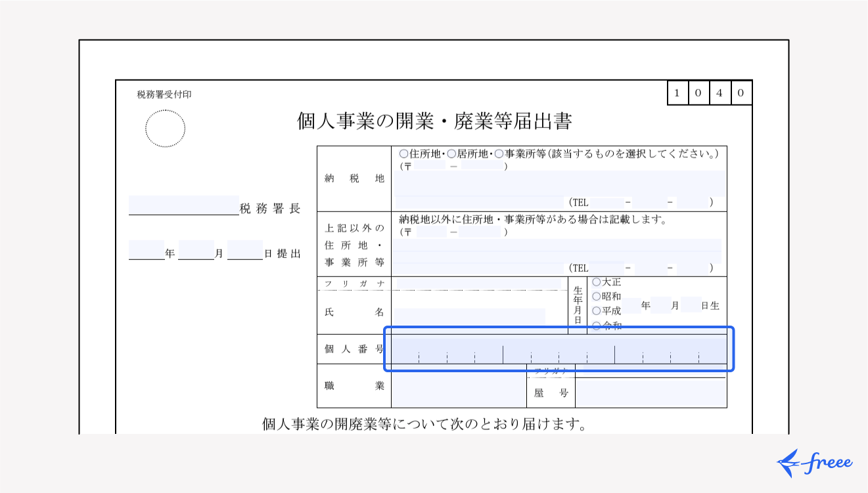Choose 平成 era for birth date
The image size is (868, 493).
(x=596, y=311)
